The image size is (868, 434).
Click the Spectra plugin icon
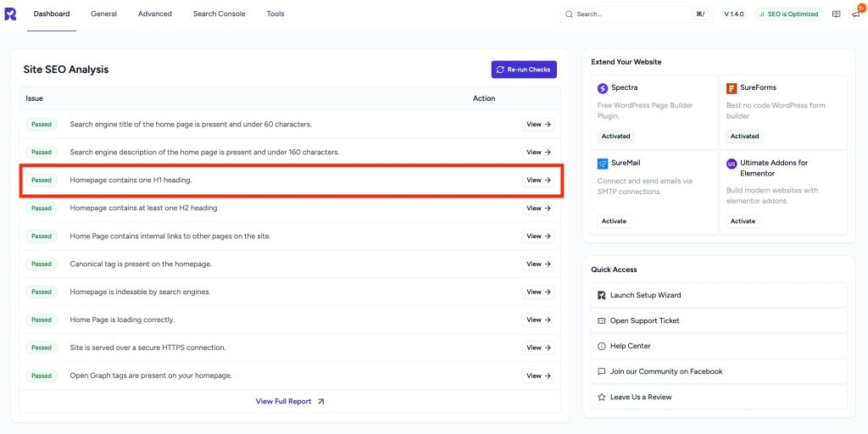(x=603, y=88)
